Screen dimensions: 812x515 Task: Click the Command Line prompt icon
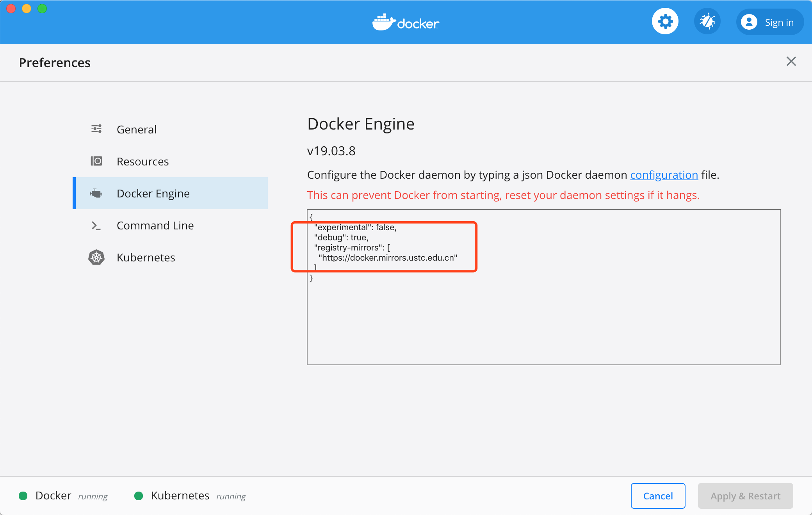[96, 226]
